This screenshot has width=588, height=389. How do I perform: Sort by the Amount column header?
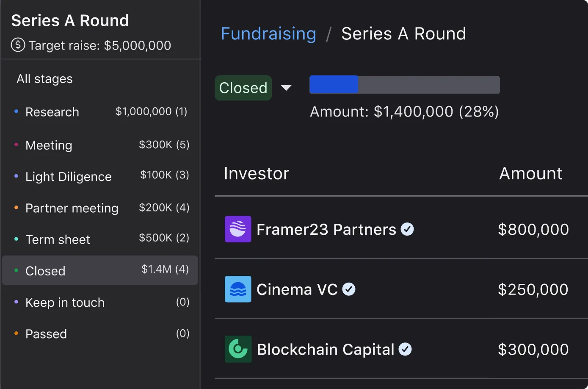point(530,173)
